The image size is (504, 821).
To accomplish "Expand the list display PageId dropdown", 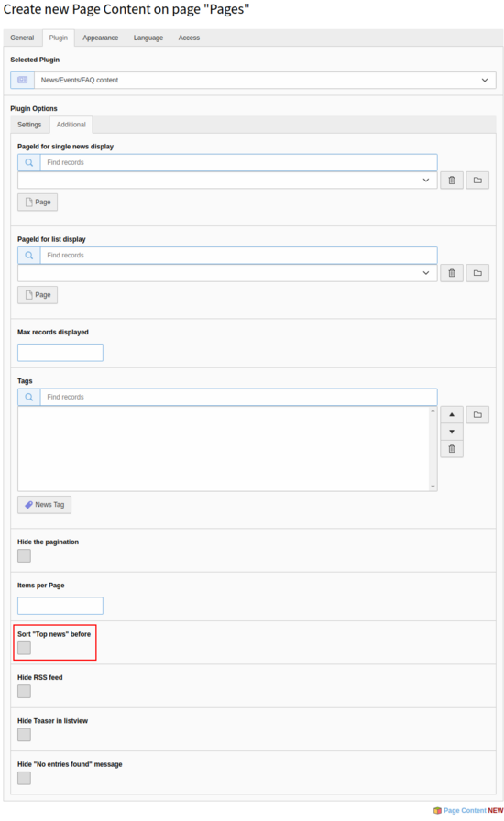I will pyautogui.click(x=227, y=273).
